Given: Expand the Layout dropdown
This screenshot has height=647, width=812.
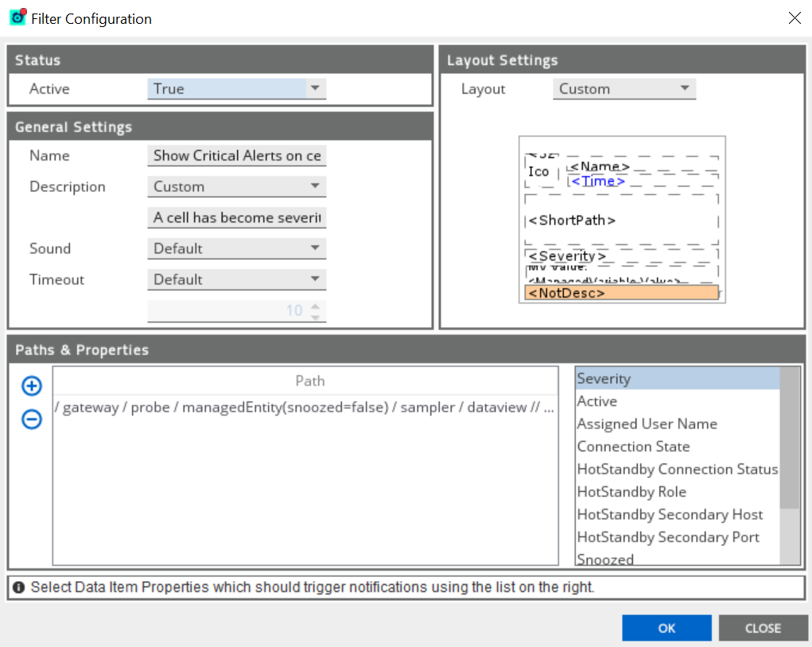Looking at the screenshot, I should tap(624, 89).
